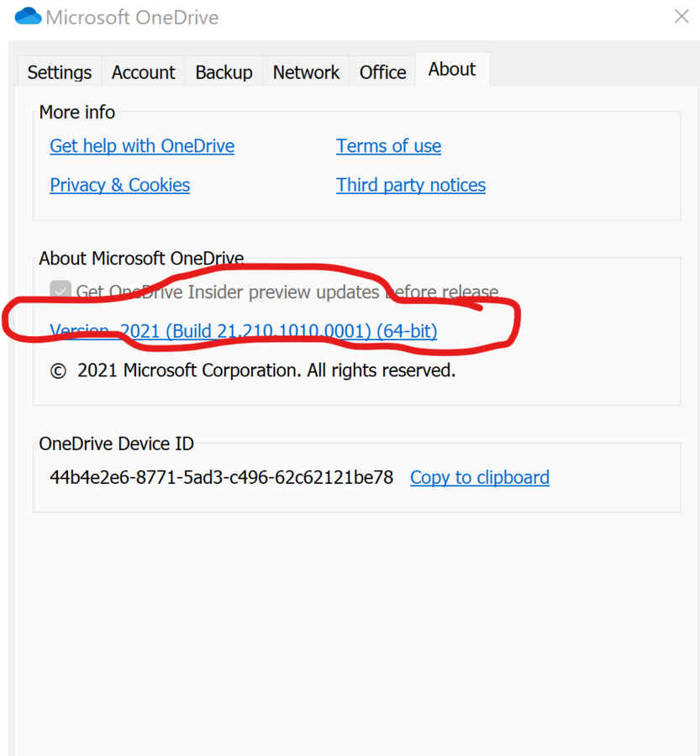This screenshot has width=700, height=756.
Task: Click the OneDrive cloud icon in title bar
Action: (28, 16)
